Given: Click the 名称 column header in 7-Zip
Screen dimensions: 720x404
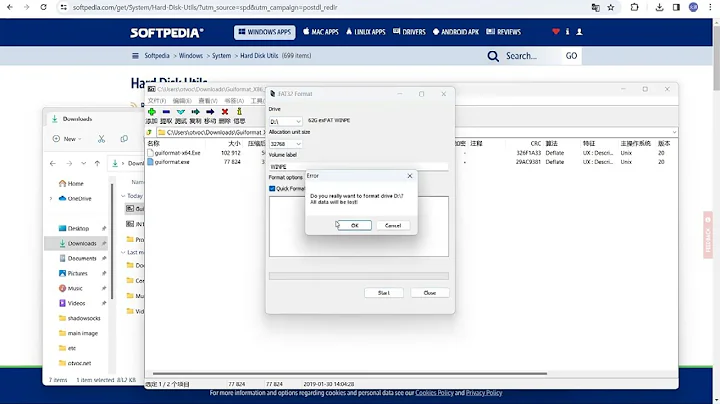Looking at the screenshot, I should pyautogui.click(x=153, y=144).
